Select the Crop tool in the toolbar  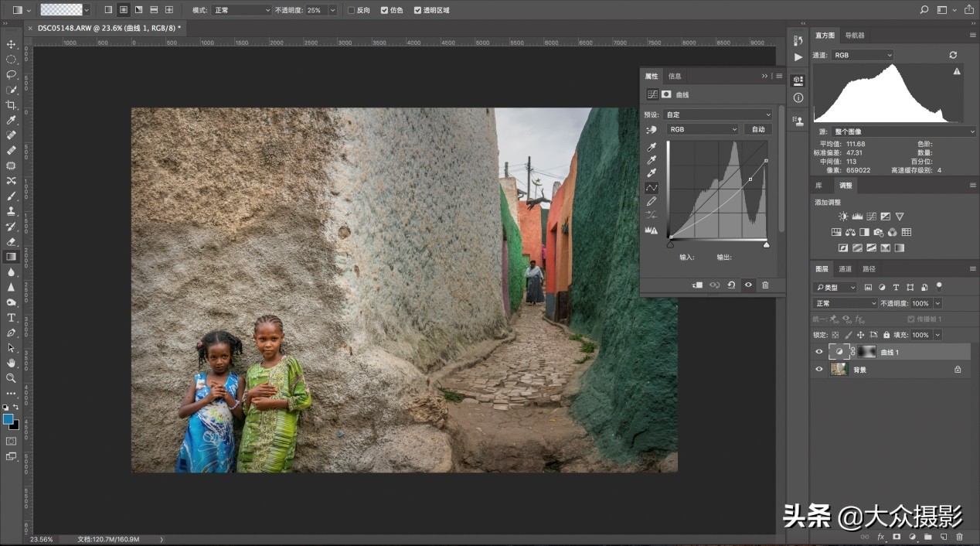[11, 105]
